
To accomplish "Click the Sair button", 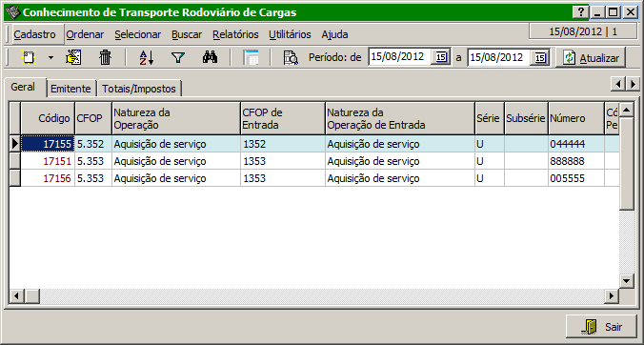I will (602, 327).
